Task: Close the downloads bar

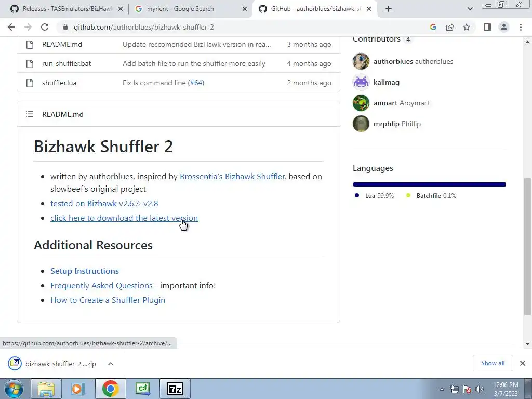Action: pos(523,363)
